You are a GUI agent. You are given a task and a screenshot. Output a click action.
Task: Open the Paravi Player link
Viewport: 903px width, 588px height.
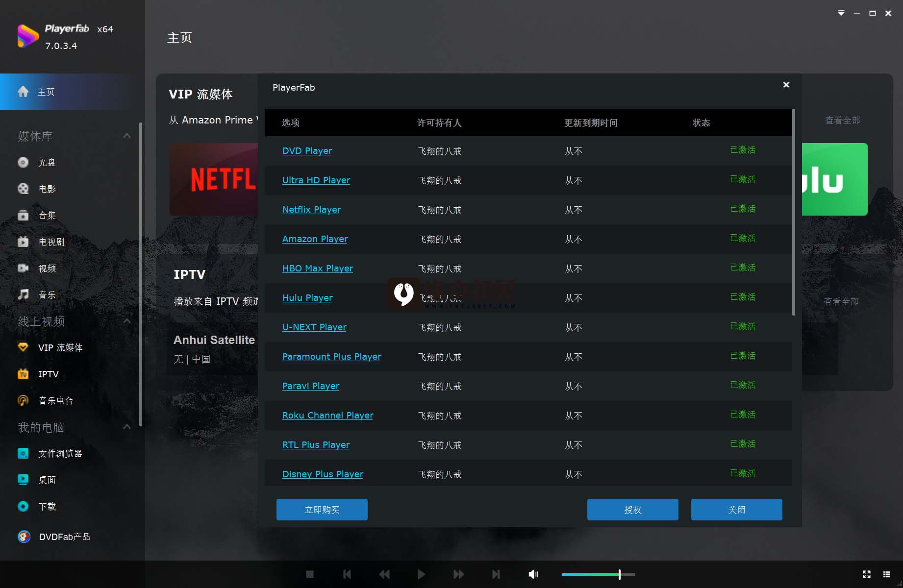point(311,386)
